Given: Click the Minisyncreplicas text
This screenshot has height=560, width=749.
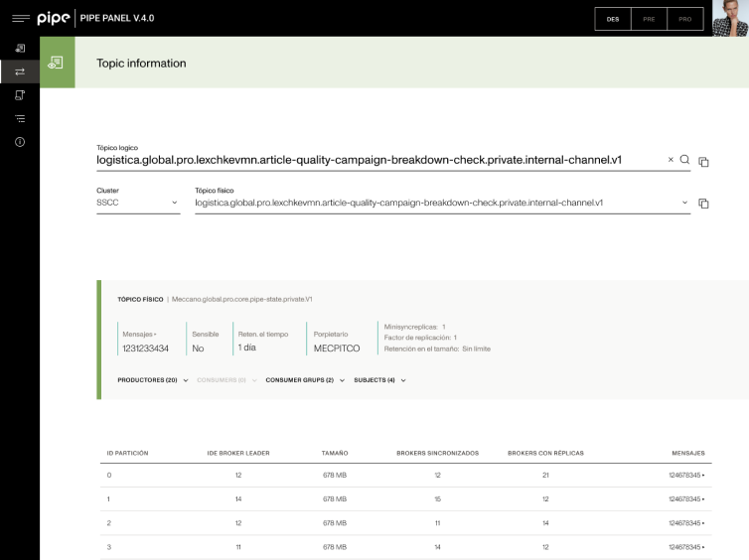Looking at the screenshot, I should click(x=414, y=327).
